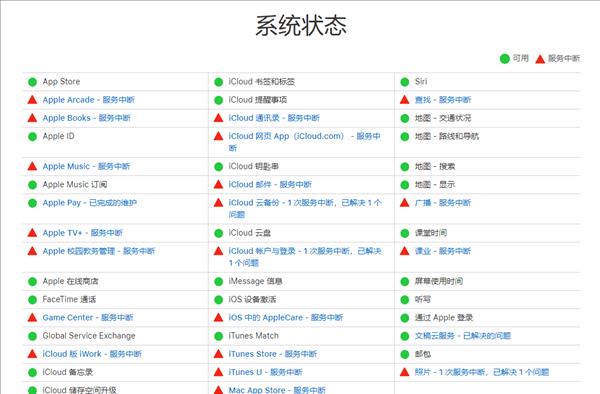The image size is (600, 394).
Task: Click the 系统状态 page heading
Action: [301, 26]
